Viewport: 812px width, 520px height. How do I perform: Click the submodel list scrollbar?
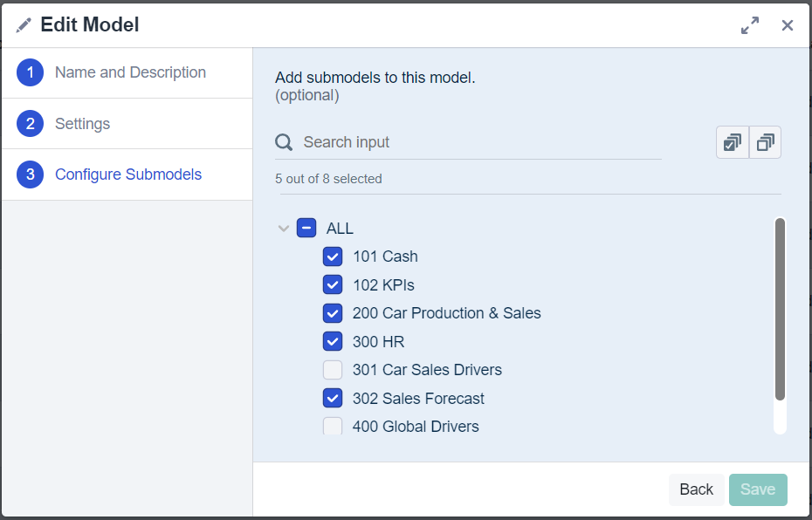tap(780, 310)
